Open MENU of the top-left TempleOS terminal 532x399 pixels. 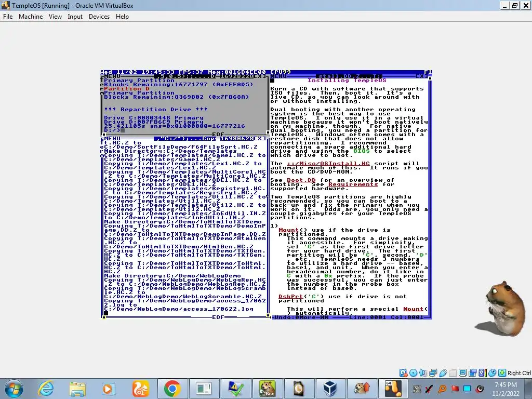click(x=112, y=76)
